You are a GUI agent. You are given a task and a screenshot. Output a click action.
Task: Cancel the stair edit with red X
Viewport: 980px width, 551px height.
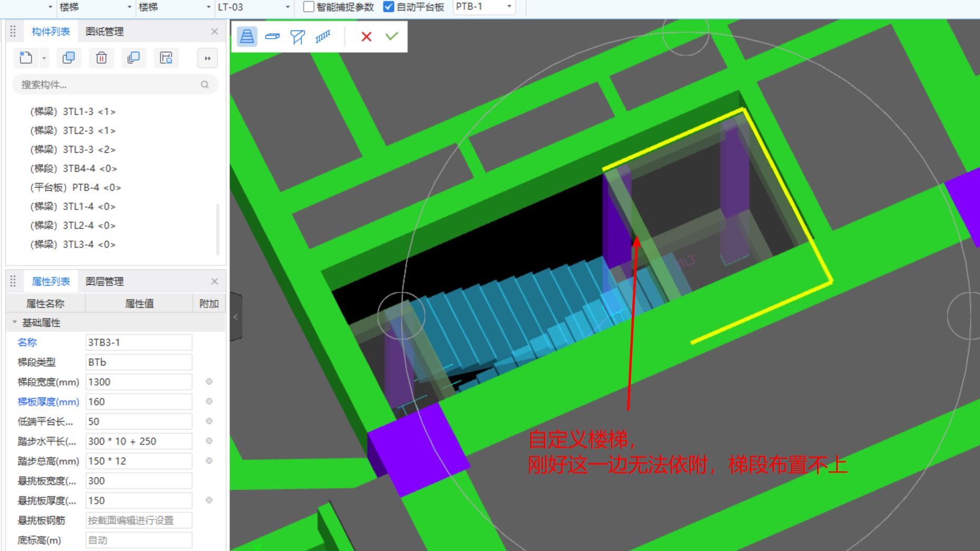click(366, 36)
